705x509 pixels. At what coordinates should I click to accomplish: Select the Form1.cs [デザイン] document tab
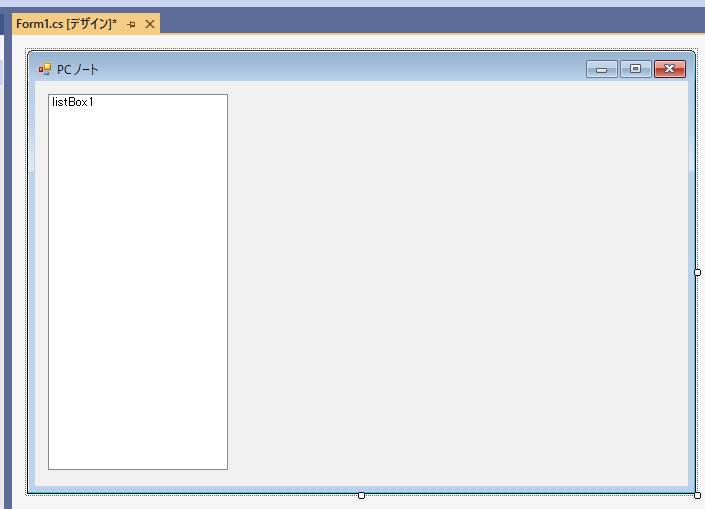[66, 24]
